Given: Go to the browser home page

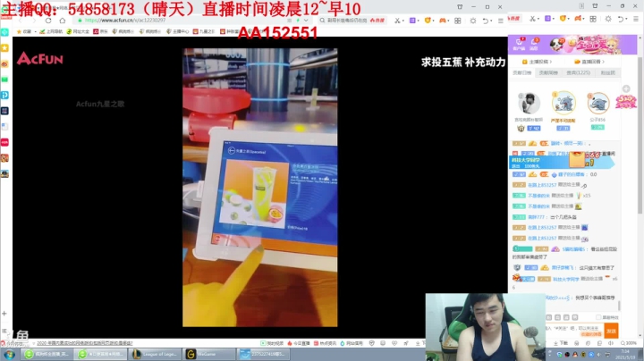Looking at the screenshot, I should tap(63, 21).
